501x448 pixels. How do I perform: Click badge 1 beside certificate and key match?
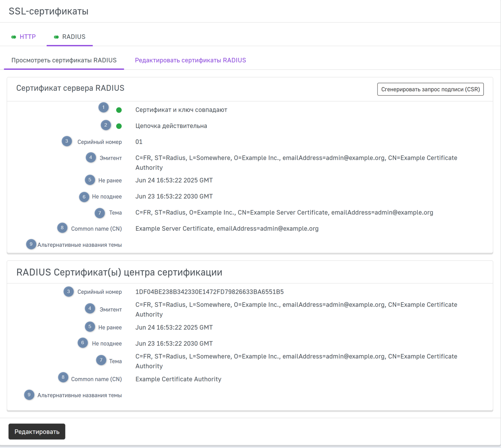point(103,108)
